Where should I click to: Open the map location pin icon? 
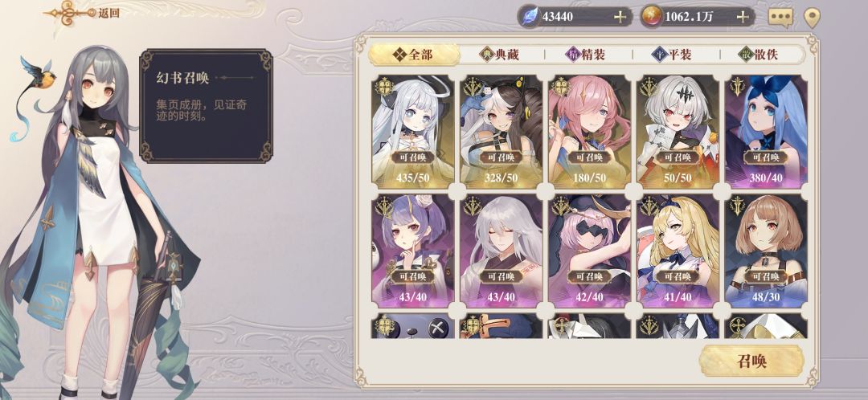[x=812, y=18]
